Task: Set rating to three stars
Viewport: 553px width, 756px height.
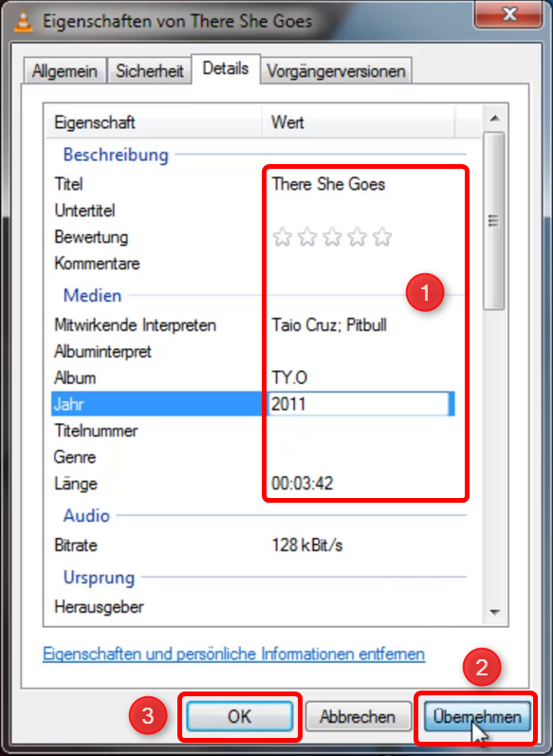Action: click(332, 237)
